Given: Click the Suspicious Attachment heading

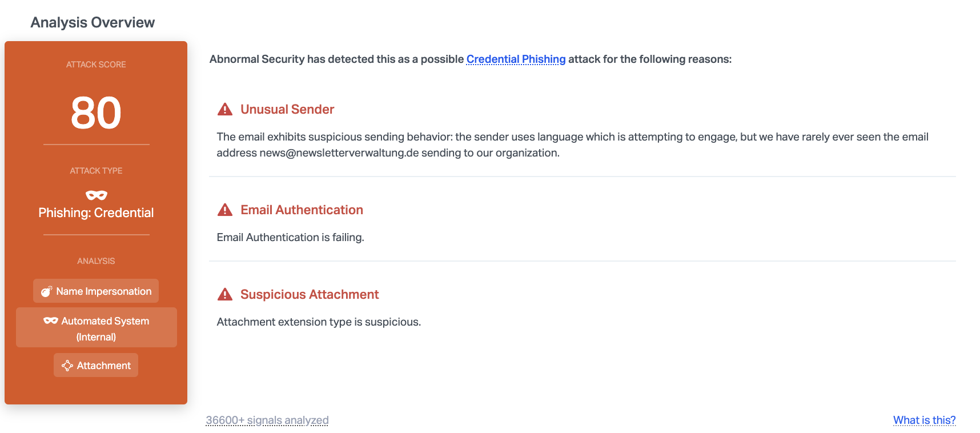Looking at the screenshot, I should (x=310, y=294).
